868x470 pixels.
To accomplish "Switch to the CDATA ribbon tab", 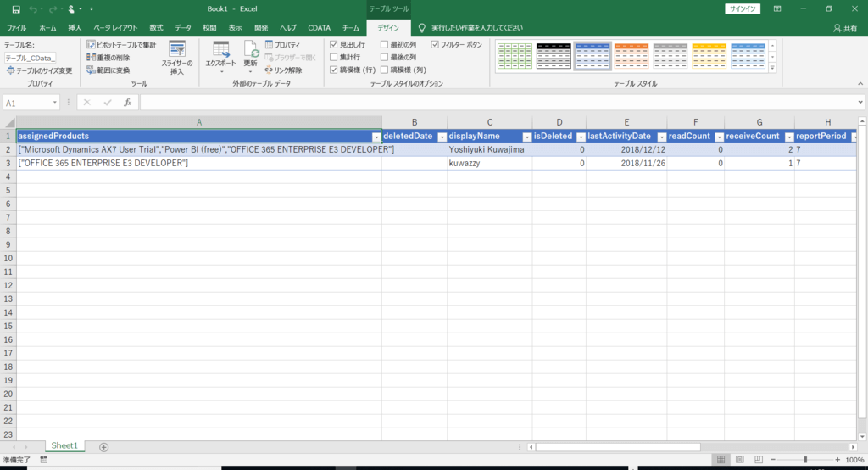I will [x=320, y=28].
